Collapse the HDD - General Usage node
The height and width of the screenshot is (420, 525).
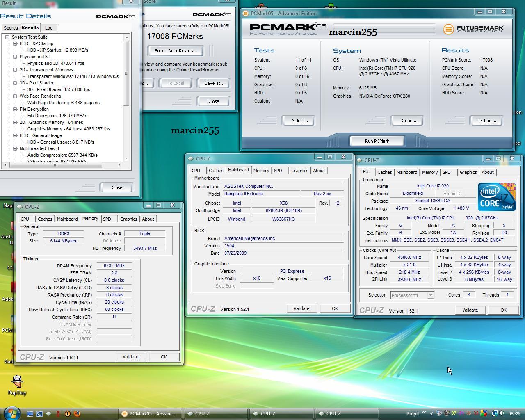[x=15, y=135]
